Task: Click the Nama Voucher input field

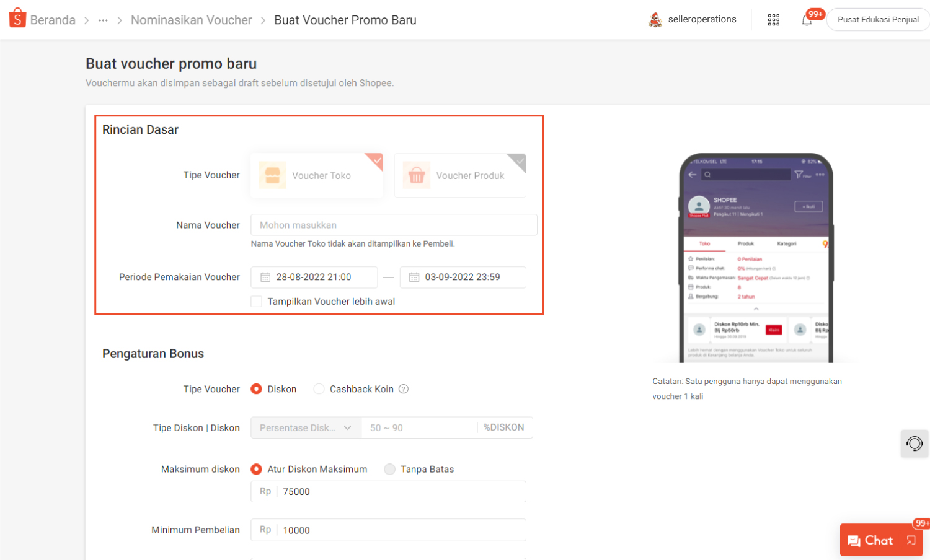Action: [394, 225]
